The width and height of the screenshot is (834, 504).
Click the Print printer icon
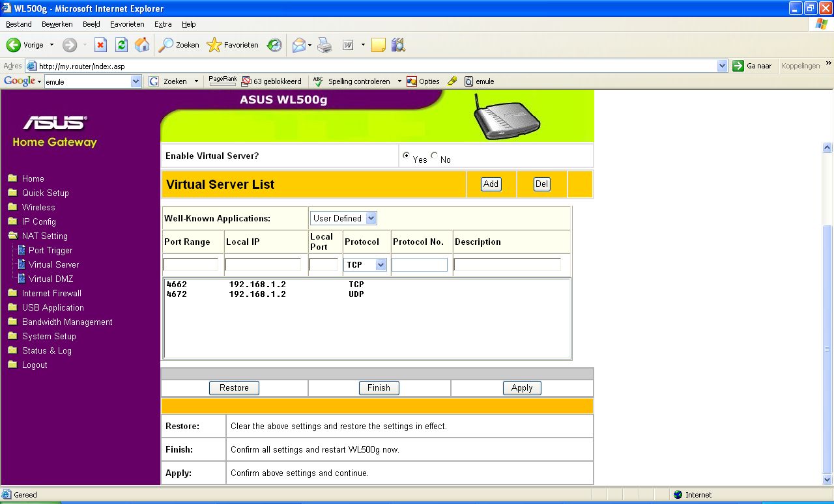324,45
